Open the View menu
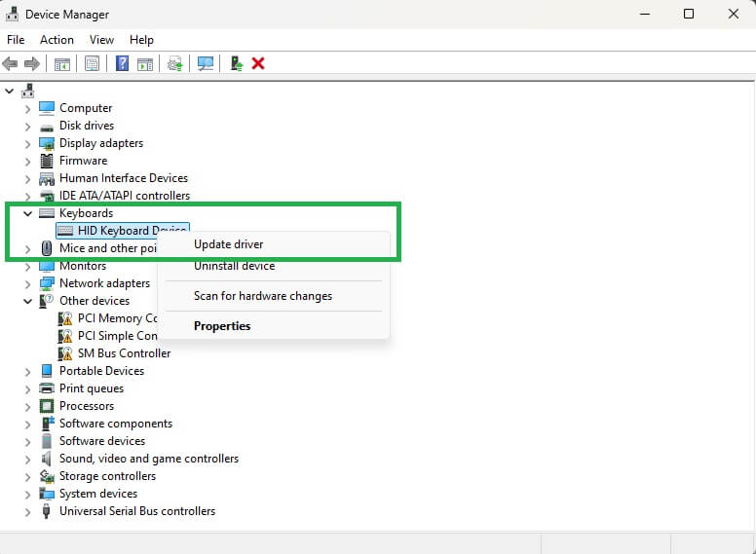Image resolution: width=756 pixels, height=554 pixels. tap(101, 40)
